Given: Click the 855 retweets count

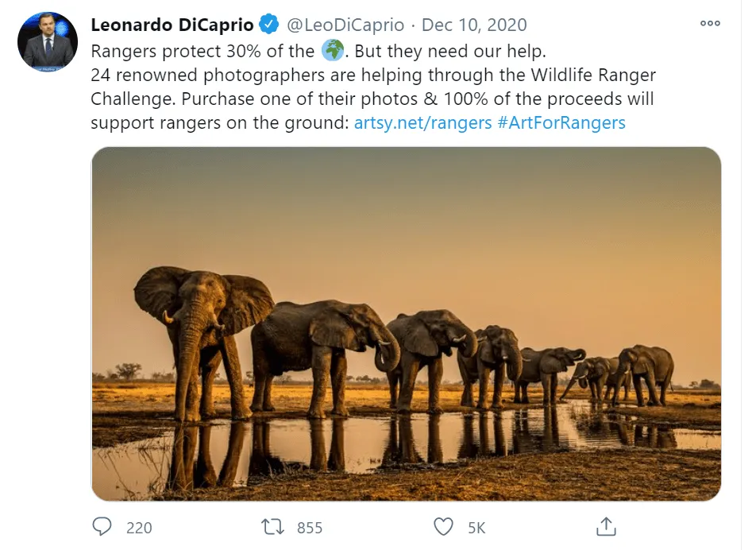Looking at the screenshot, I should point(309,527).
